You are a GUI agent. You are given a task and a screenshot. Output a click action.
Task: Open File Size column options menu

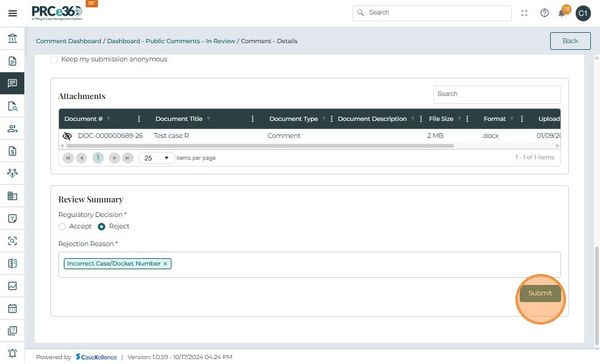click(467, 119)
